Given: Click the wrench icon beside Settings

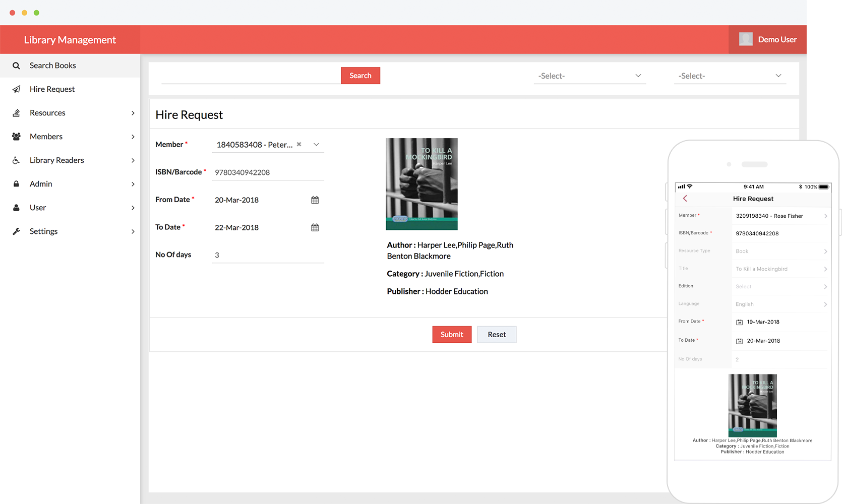Looking at the screenshot, I should [16, 231].
